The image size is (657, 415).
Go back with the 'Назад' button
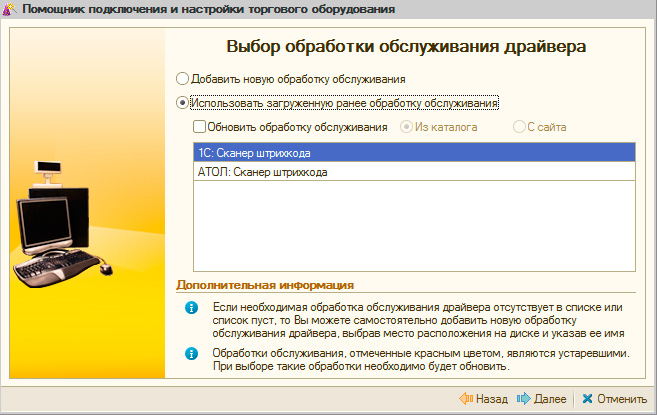click(484, 399)
